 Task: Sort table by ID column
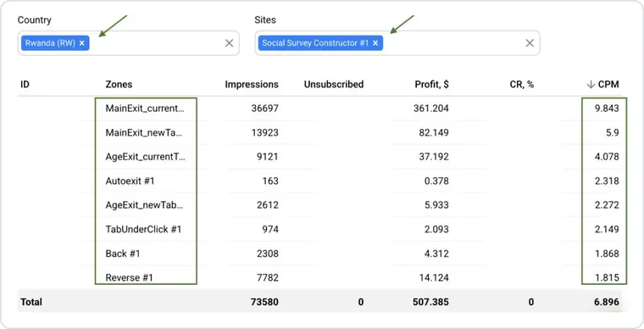click(25, 85)
